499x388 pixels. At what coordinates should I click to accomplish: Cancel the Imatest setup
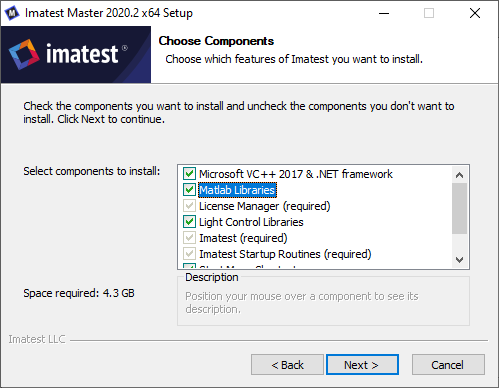[448, 365]
